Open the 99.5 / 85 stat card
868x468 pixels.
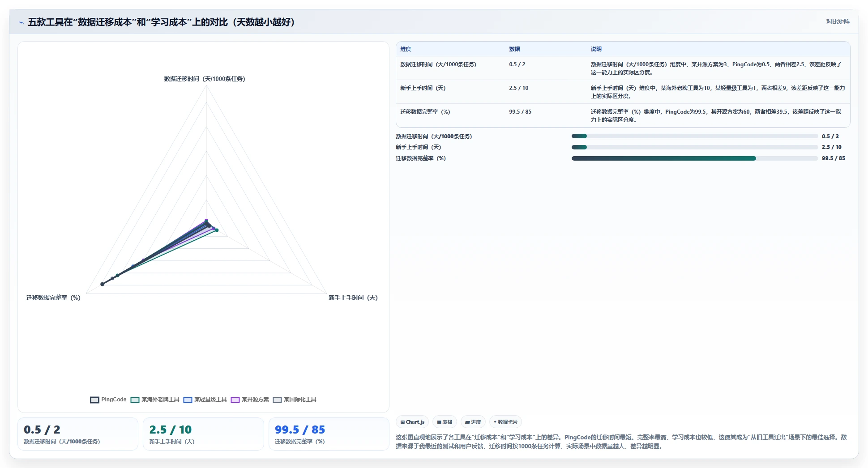point(329,434)
